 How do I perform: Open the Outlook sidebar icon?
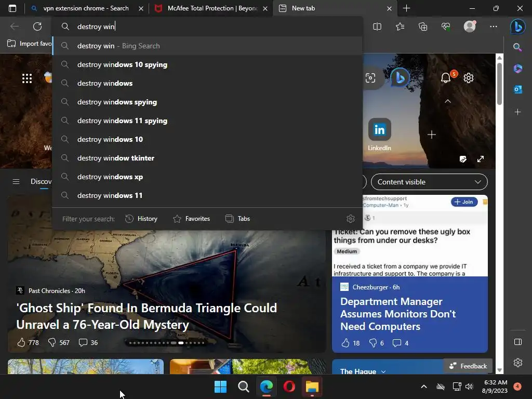click(518, 89)
